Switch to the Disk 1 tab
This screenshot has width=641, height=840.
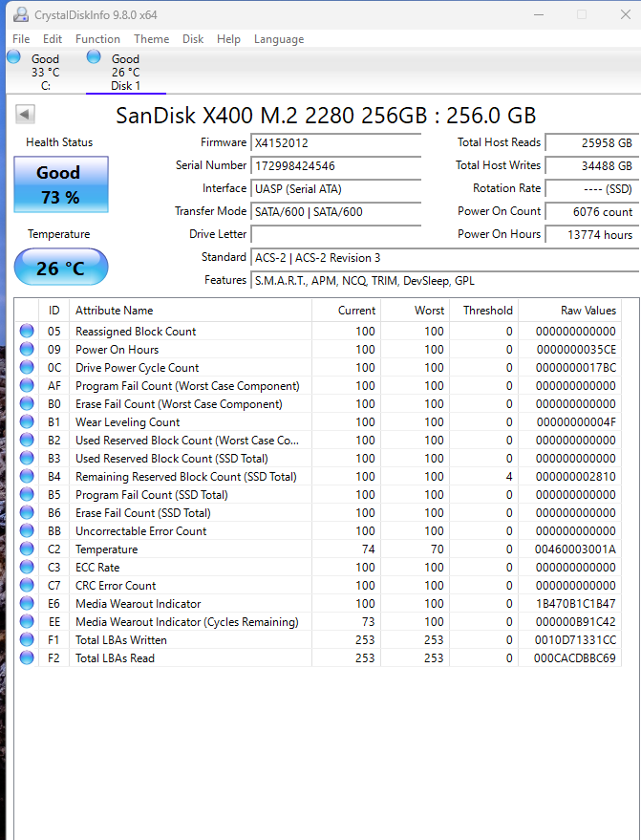coord(126,72)
